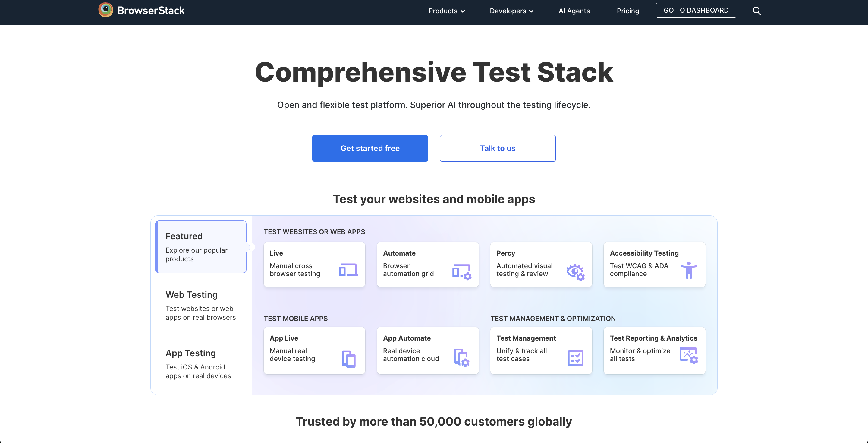Switch to the App Testing tab
Image resolution: width=868 pixels, height=443 pixels.
coord(201,364)
